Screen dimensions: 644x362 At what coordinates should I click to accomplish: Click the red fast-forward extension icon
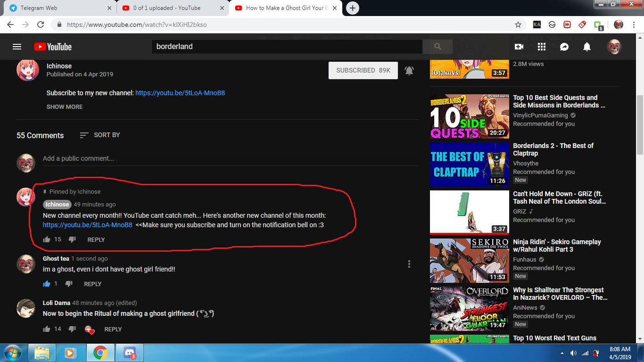point(567,25)
